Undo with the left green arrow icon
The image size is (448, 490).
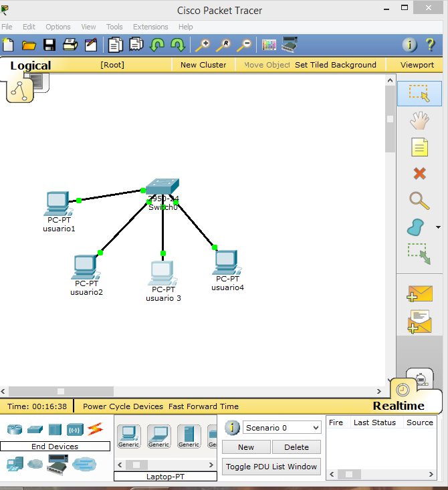tap(157, 45)
